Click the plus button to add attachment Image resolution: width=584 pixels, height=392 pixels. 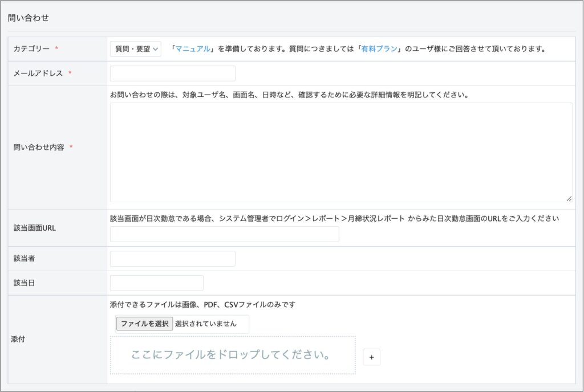click(371, 357)
